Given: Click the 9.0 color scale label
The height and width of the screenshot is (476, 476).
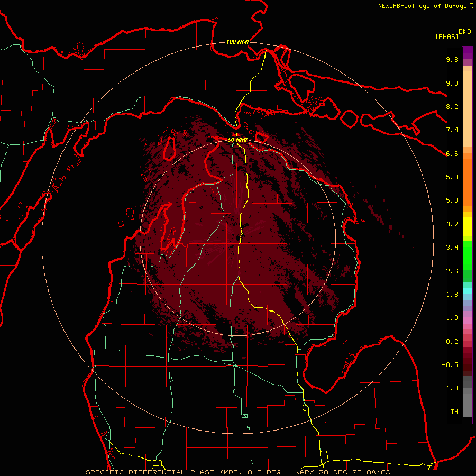Looking at the screenshot, I should pyautogui.click(x=452, y=83).
